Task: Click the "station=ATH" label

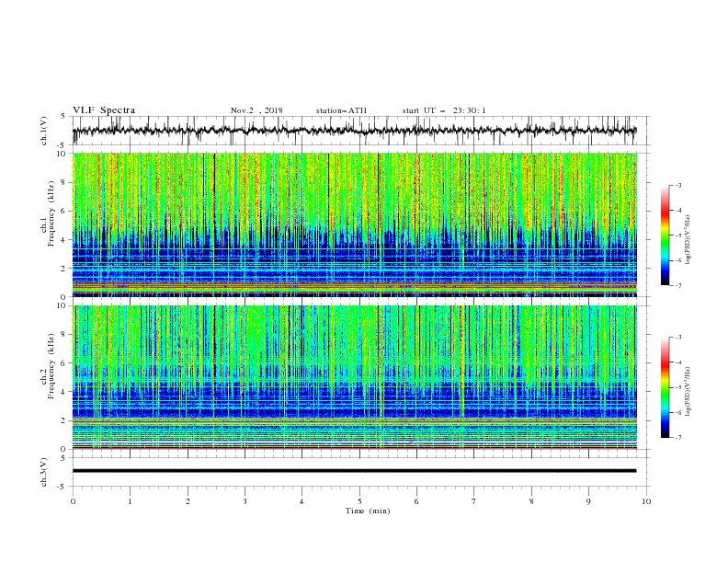Action: [341, 110]
